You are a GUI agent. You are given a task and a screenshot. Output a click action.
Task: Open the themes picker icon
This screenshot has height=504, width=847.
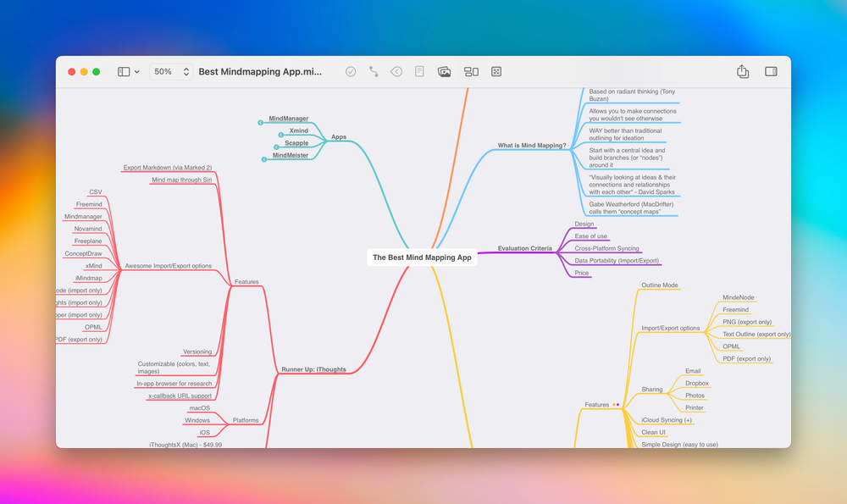pos(496,71)
